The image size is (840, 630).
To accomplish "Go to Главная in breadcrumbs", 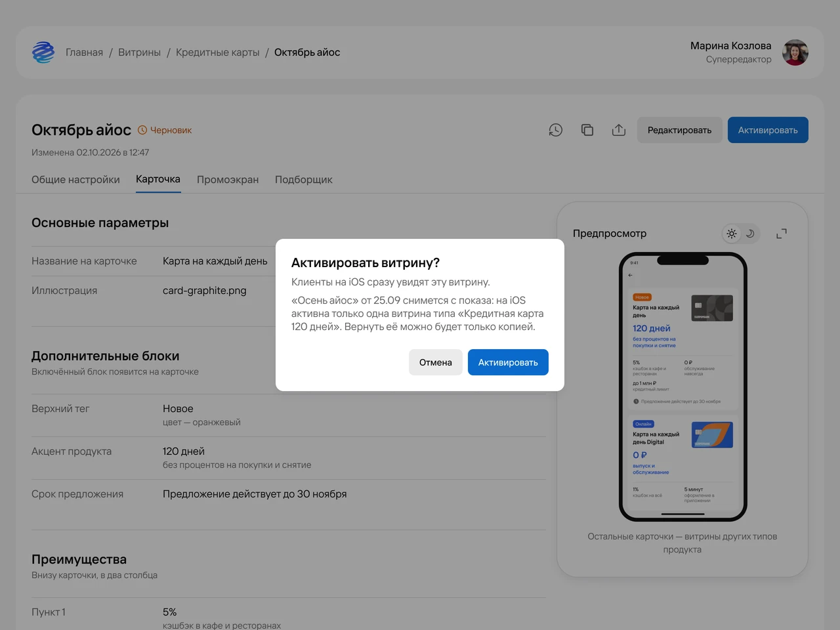I will [84, 52].
